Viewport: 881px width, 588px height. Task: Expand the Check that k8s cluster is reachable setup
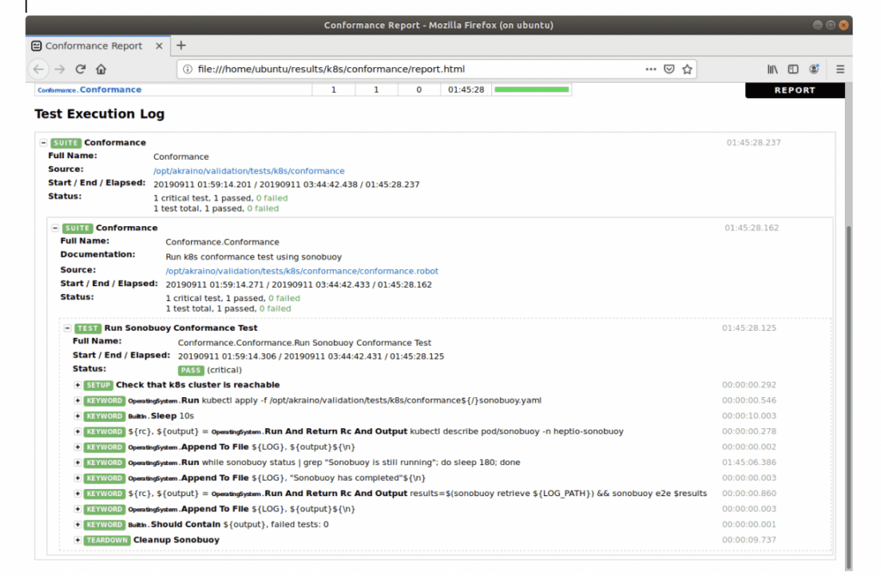point(78,385)
